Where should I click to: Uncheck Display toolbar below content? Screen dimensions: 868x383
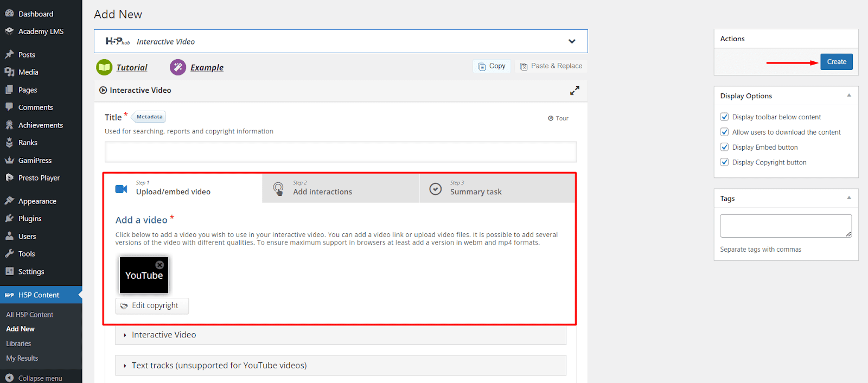pos(724,117)
